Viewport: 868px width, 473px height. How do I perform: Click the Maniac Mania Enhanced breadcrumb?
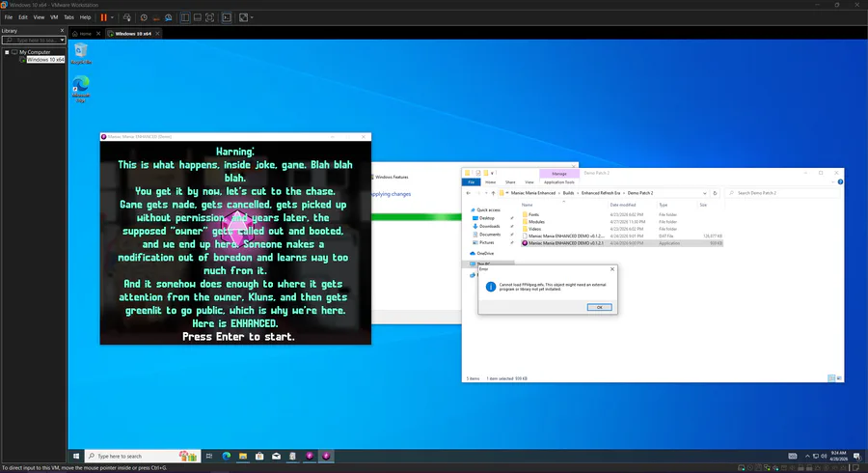[x=533, y=193]
